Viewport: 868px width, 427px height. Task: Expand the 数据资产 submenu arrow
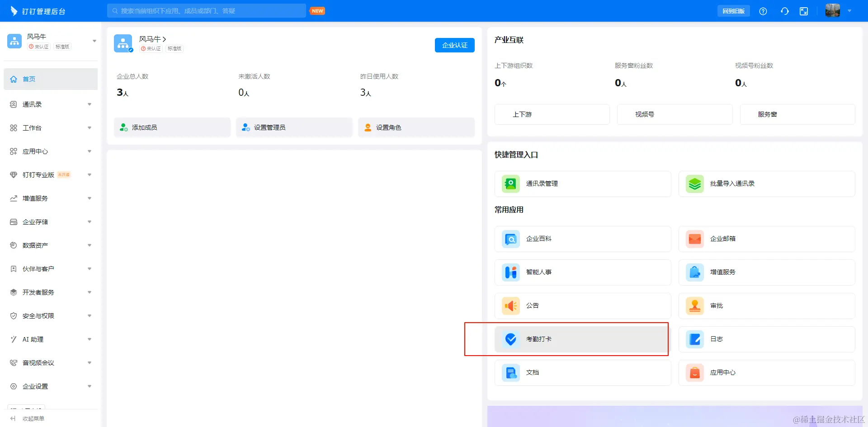point(90,245)
